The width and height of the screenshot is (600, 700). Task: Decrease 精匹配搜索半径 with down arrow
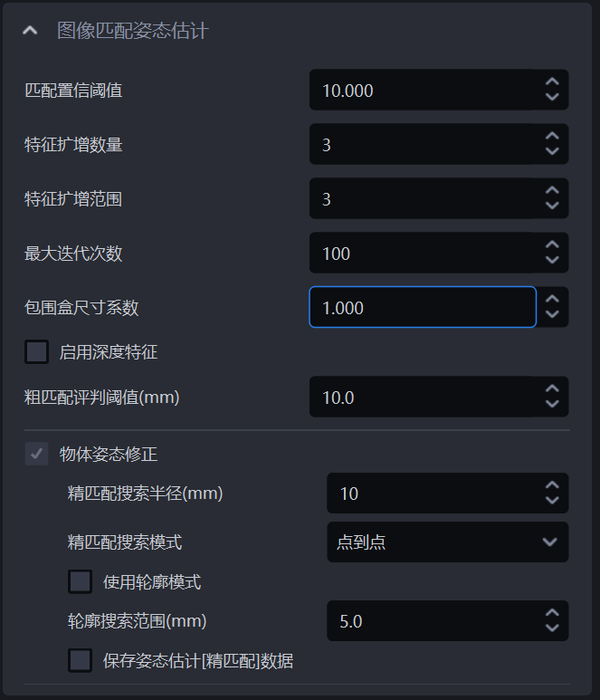point(552,501)
